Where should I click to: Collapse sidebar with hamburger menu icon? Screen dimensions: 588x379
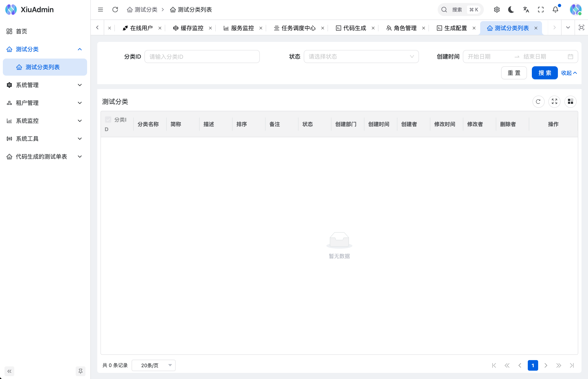(x=101, y=10)
